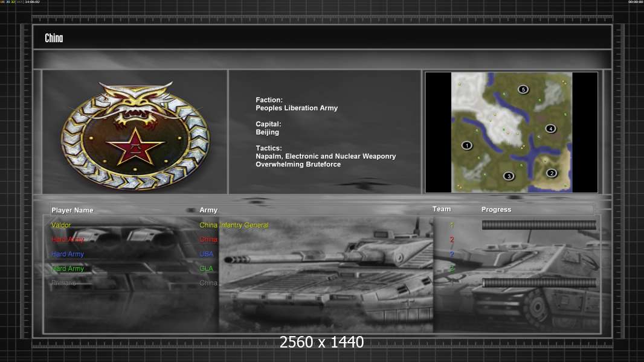Screen dimensions: 644x362
Task: Click the red "China" army entry
Action: click(x=208, y=240)
